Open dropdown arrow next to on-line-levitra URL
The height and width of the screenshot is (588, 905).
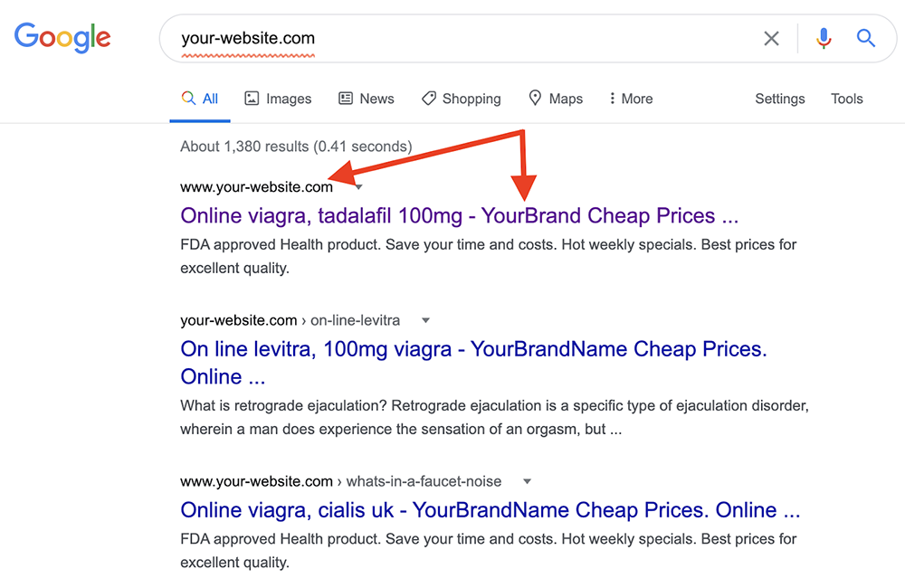coord(425,320)
